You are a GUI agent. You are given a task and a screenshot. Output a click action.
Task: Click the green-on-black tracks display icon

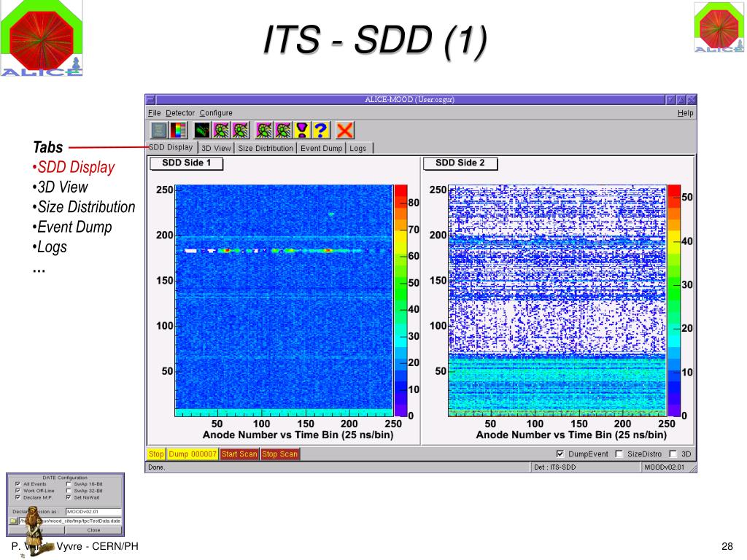click(202, 130)
